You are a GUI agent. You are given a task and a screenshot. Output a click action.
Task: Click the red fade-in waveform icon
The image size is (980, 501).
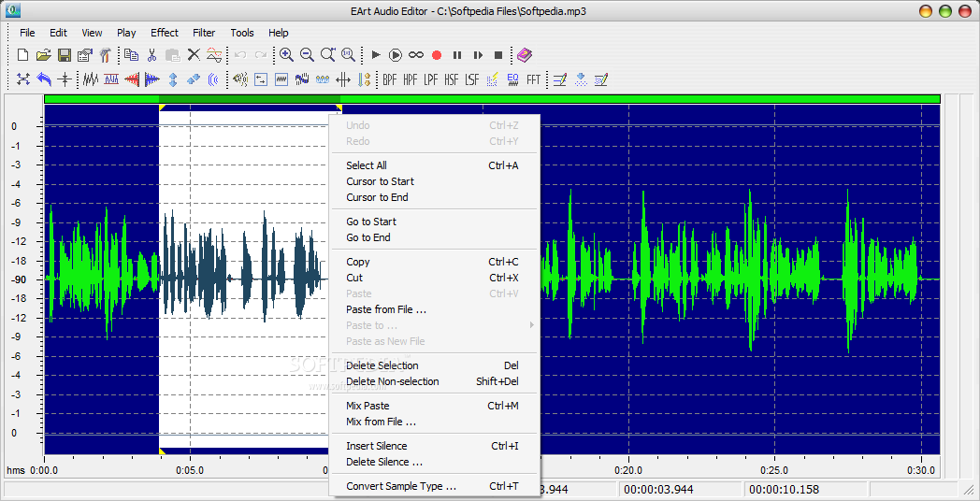point(132,79)
